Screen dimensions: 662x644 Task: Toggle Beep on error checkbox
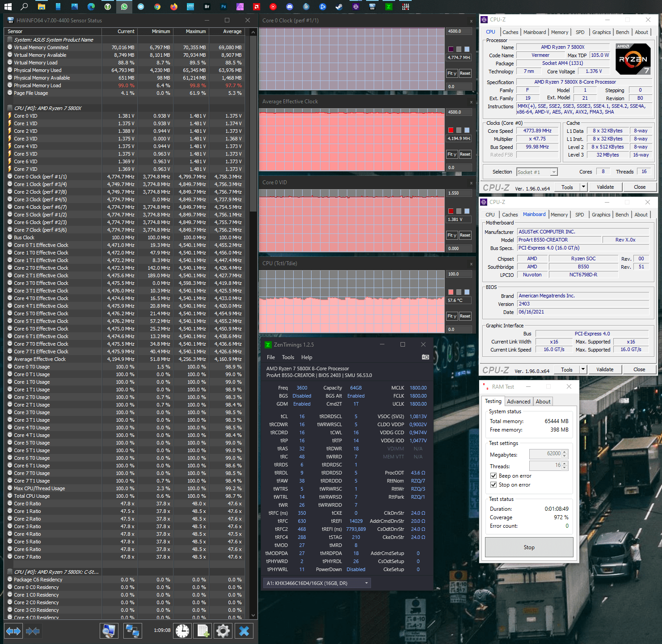(x=493, y=476)
